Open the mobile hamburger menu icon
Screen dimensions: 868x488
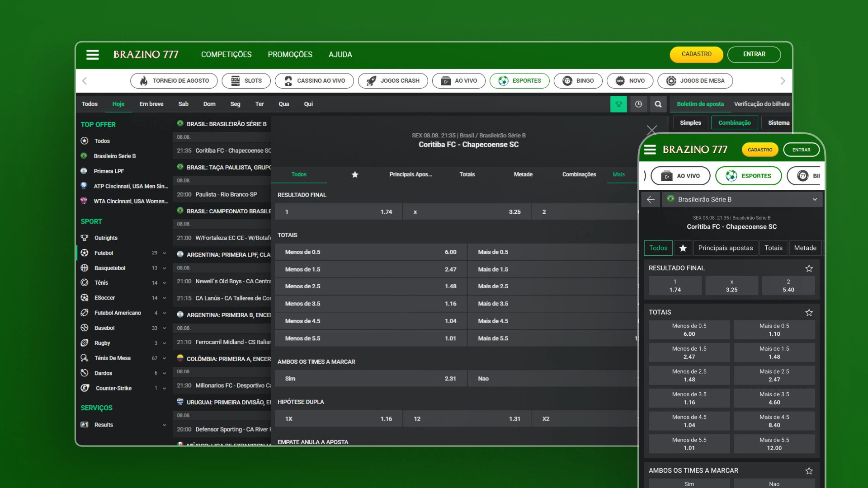coord(650,150)
